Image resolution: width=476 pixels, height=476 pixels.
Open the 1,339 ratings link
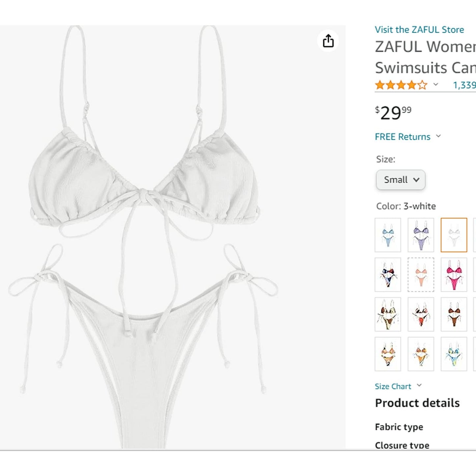[464, 85]
